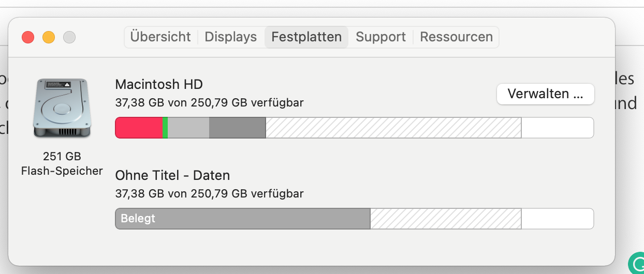Click the red segment of storage bar
The height and width of the screenshot is (274, 644).
click(x=138, y=128)
